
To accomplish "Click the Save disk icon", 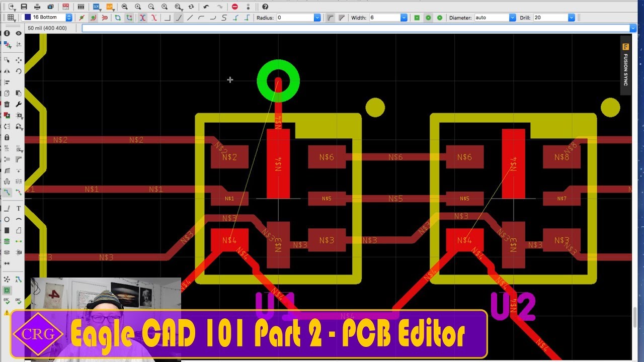I will [24, 7].
